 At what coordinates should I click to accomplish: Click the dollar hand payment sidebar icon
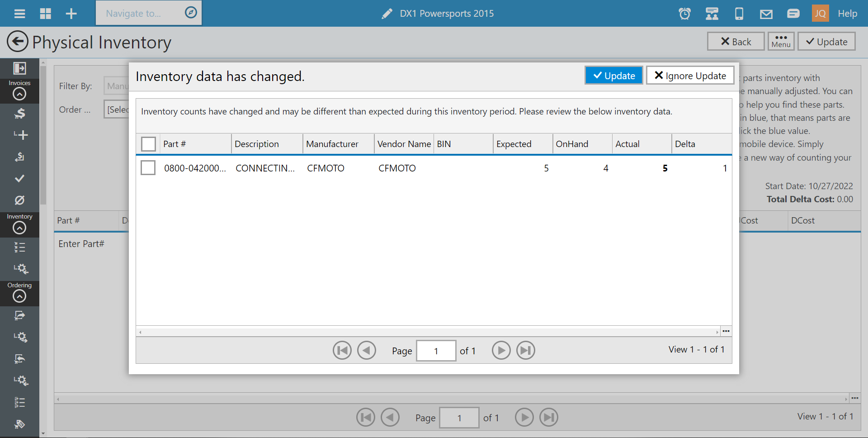(x=19, y=113)
